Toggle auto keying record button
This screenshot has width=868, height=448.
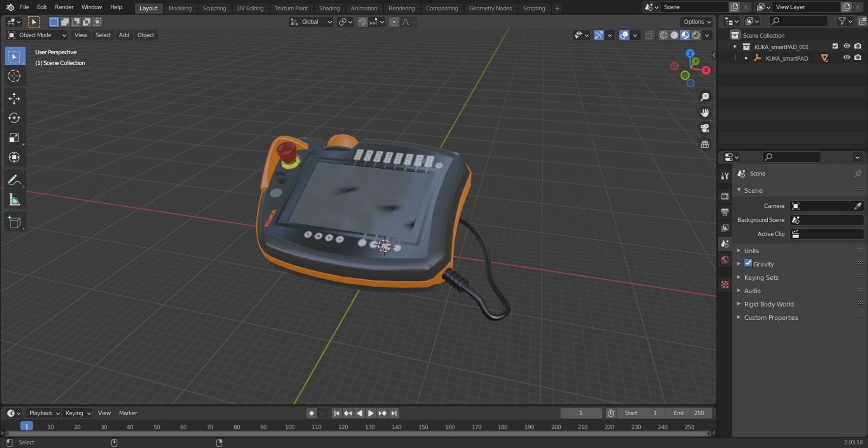click(311, 413)
